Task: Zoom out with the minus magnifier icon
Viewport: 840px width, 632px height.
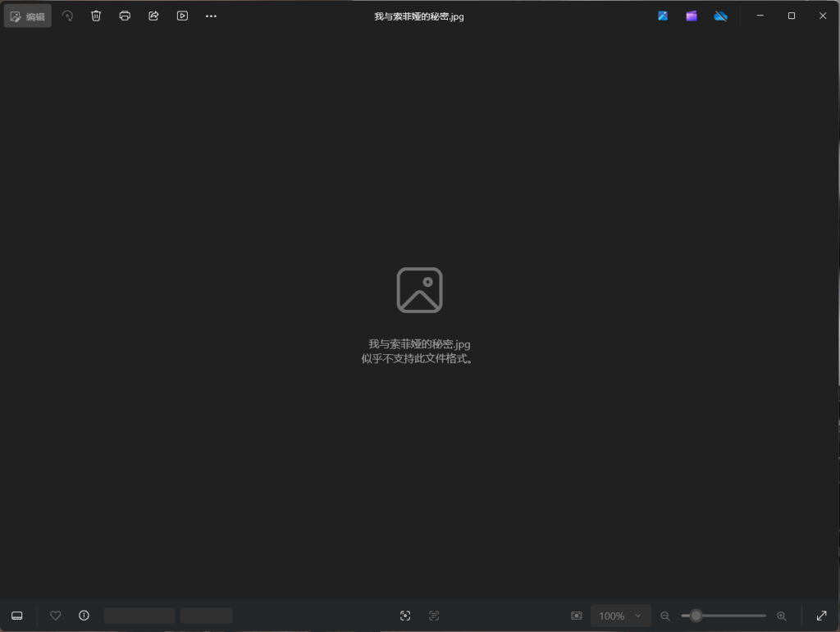Action: point(665,616)
